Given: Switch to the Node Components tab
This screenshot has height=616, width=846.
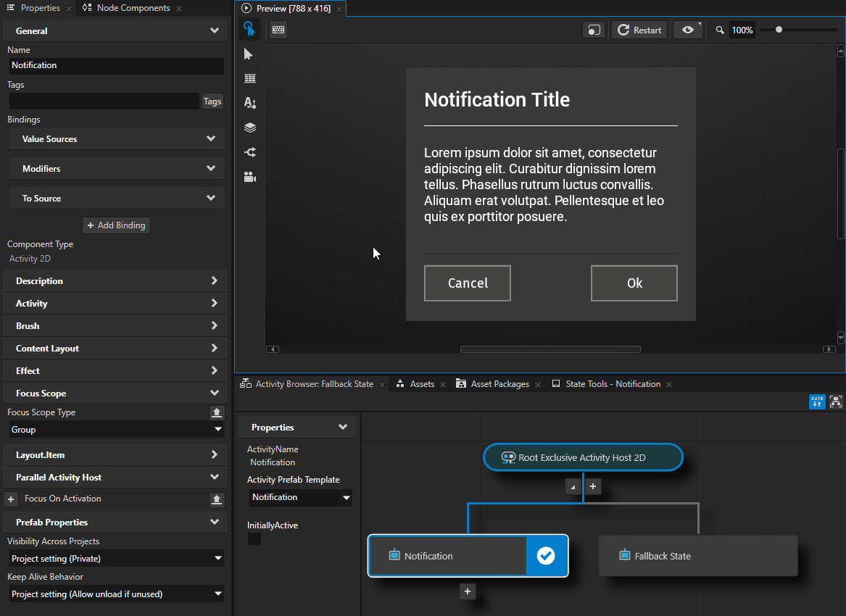Looking at the screenshot, I should (x=133, y=8).
